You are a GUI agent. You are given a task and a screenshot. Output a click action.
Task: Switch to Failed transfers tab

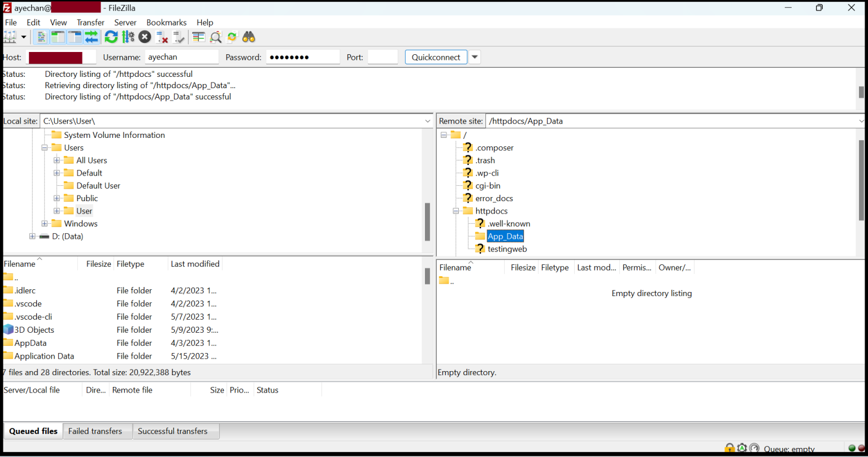pos(95,431)
